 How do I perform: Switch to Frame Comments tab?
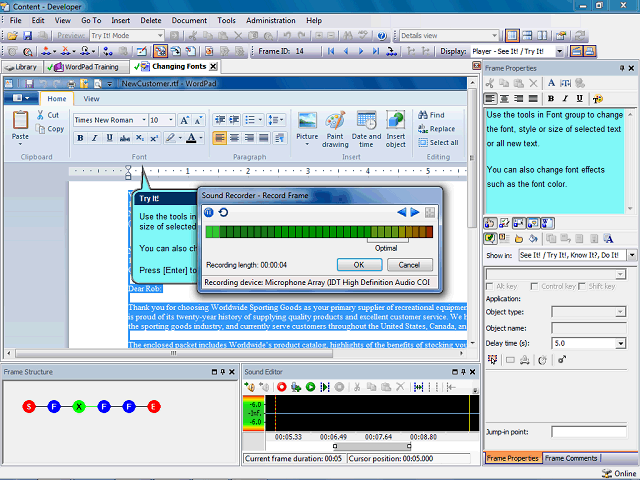click(571, 458)
